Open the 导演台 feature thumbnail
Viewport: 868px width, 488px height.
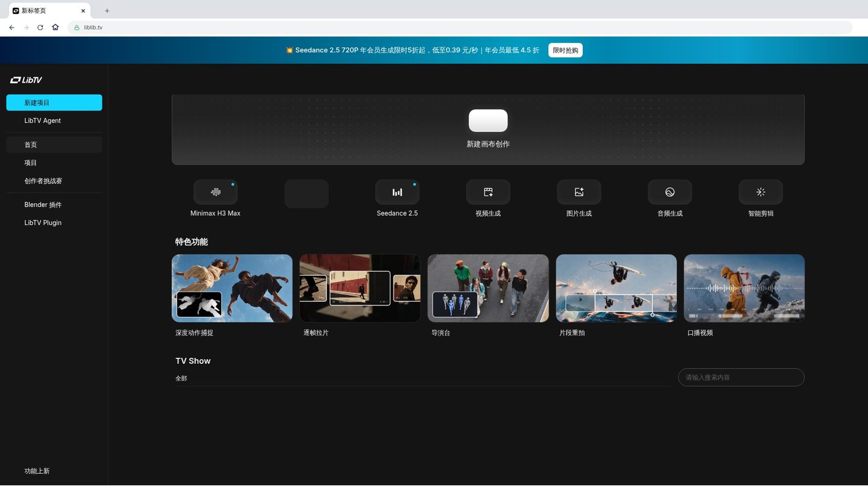488,288
